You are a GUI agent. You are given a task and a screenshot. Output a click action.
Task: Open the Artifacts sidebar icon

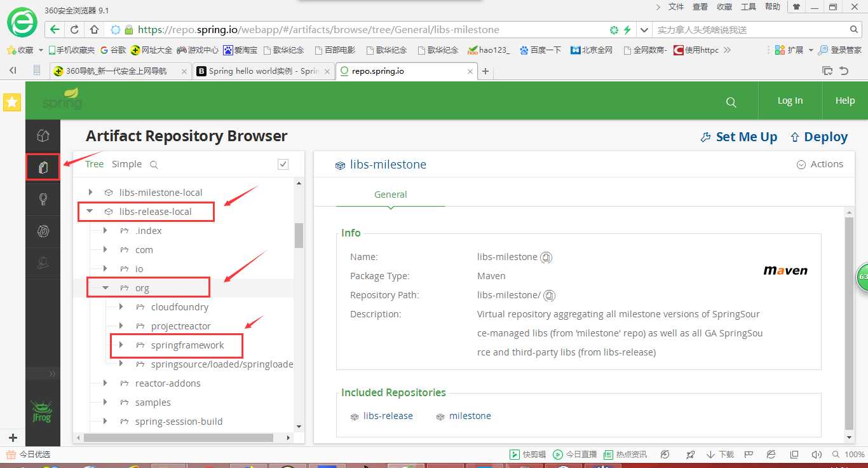coord(43,167)
